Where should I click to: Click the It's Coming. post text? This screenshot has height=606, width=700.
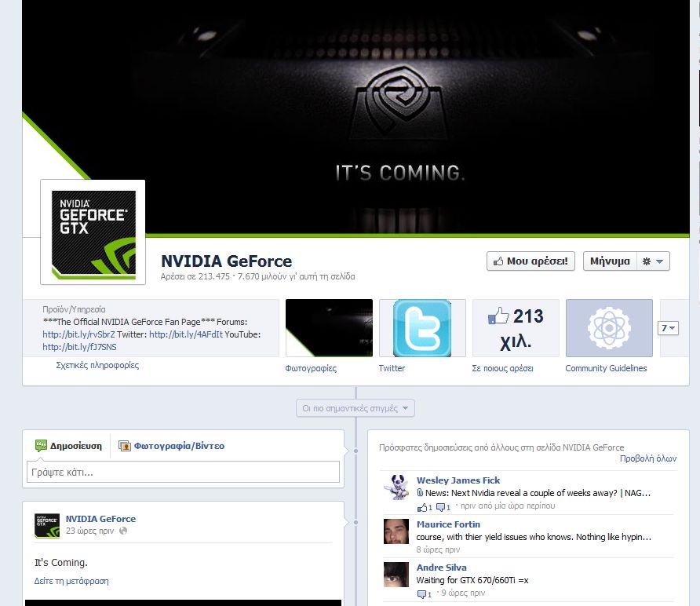(x=61, y=563)
